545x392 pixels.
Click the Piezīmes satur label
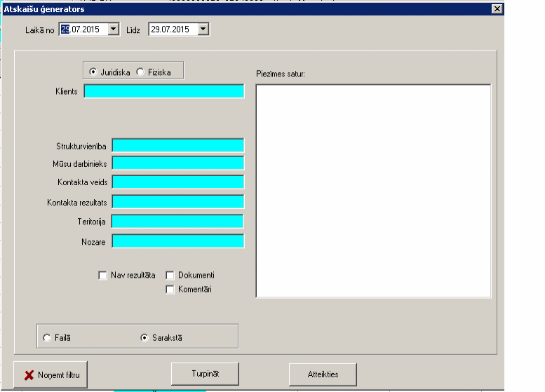(x=281, y=74)
